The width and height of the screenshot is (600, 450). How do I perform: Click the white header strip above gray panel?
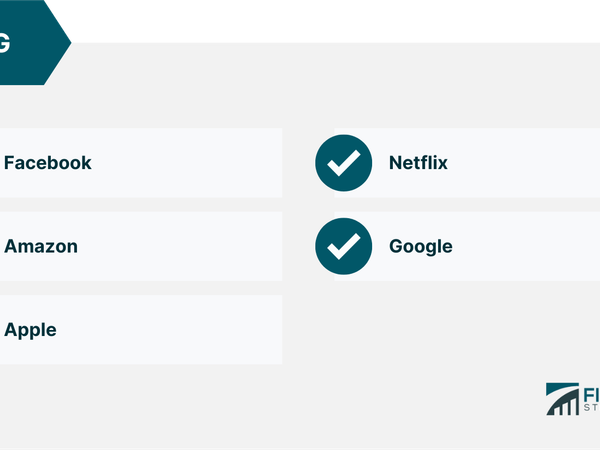pyautogui.click(x=333, y=21)
